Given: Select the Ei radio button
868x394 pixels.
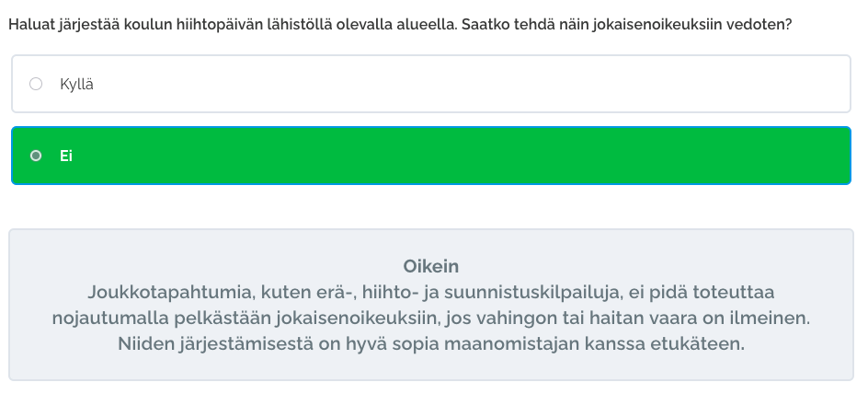Looking at the screenshot, I should pyautogui.click(x=36, y=156).
